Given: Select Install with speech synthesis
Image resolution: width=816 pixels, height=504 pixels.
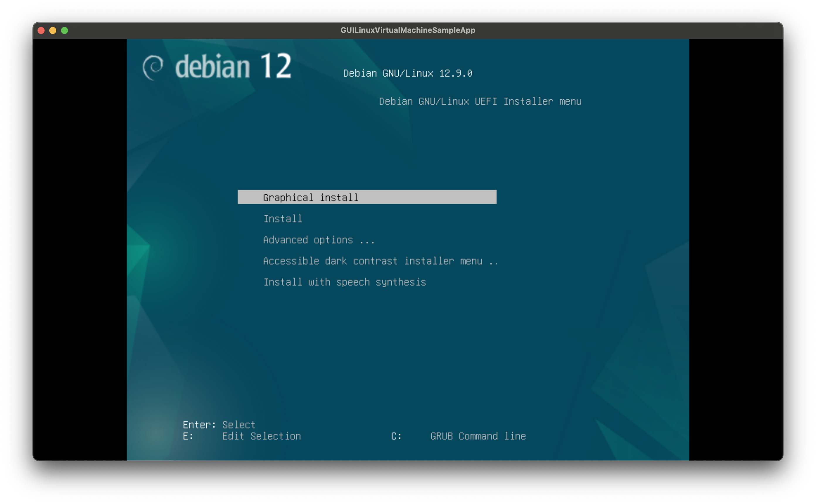Looking at the screenshot, I should 345,282.
